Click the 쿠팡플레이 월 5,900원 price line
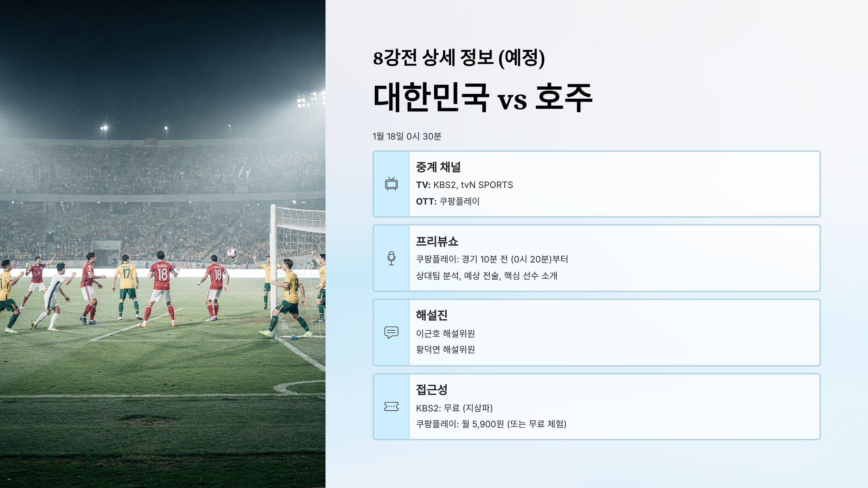This screenshot has height=488, width=868. [491, 424]
